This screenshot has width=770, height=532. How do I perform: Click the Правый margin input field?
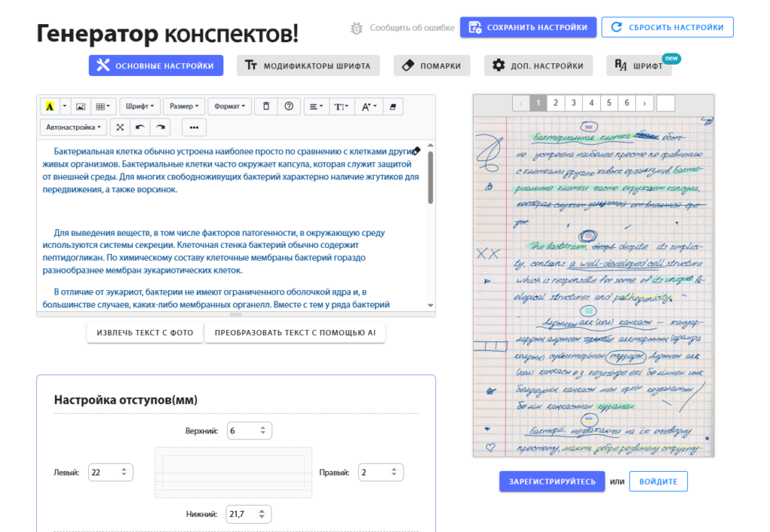click(380, 472)
